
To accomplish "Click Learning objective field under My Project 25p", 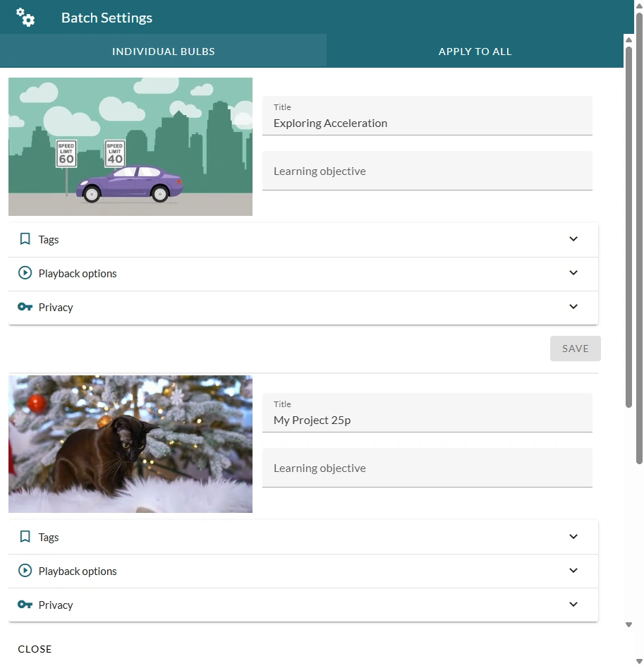I will click(427, 468).
